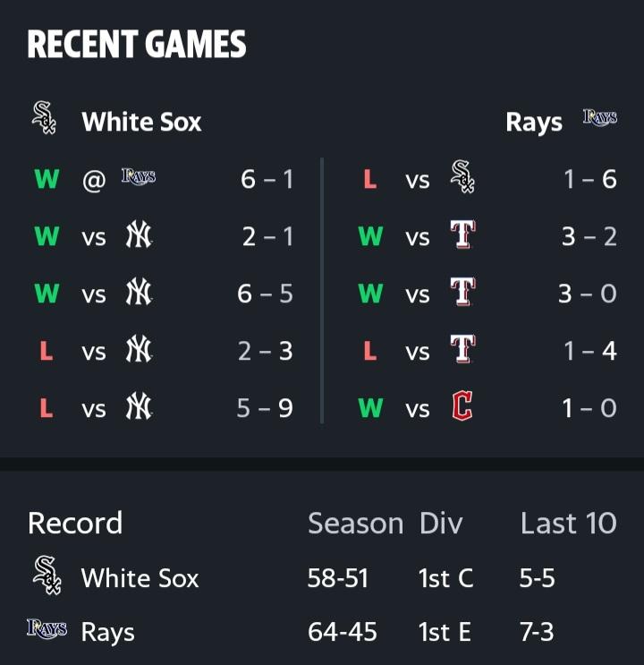
Task: Select the Cleveland C logo in 1–0 row
Action: click(x=462, y=406)
